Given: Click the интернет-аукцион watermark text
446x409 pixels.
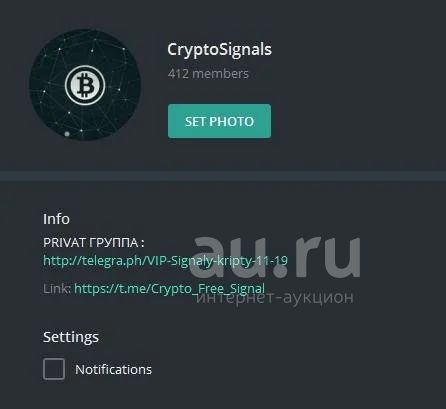Looking at the screenshot, I should pos(274,296).
